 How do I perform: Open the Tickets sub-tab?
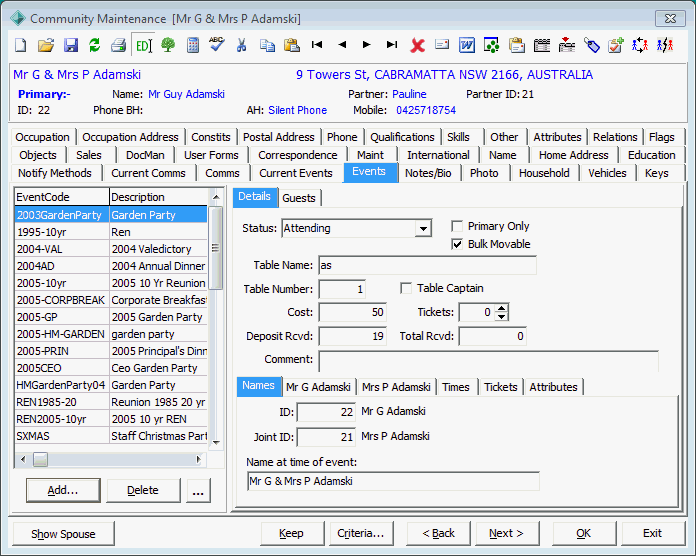[x=501, y=387]
